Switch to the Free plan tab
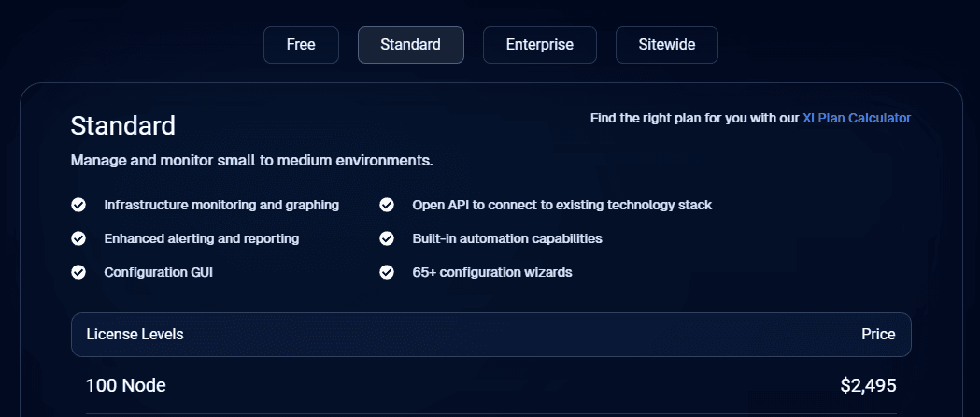 click(301, 45)
